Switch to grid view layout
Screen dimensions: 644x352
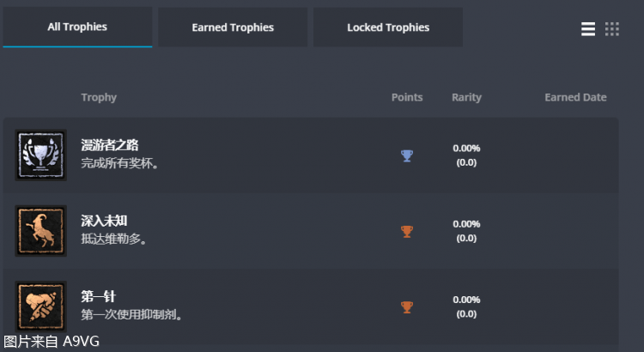612,29
